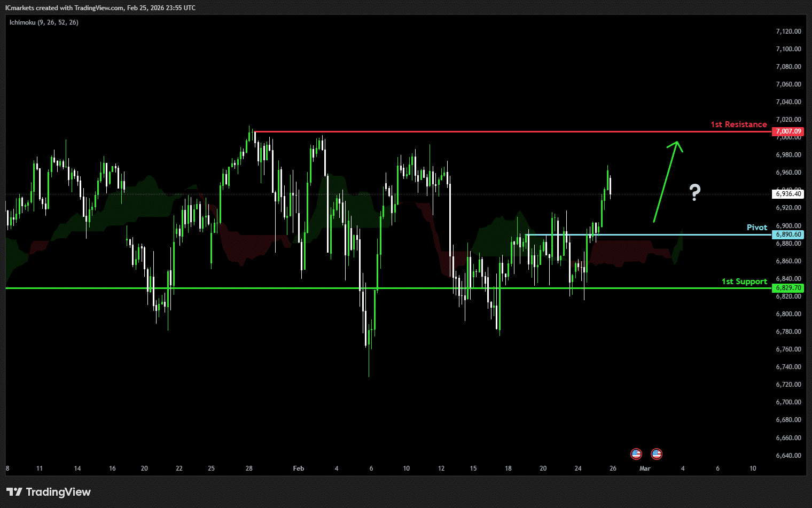The height and width of the screenshot is (508, 812).
Task: Select the white question mark annotation
Action: tap(694, 192)
